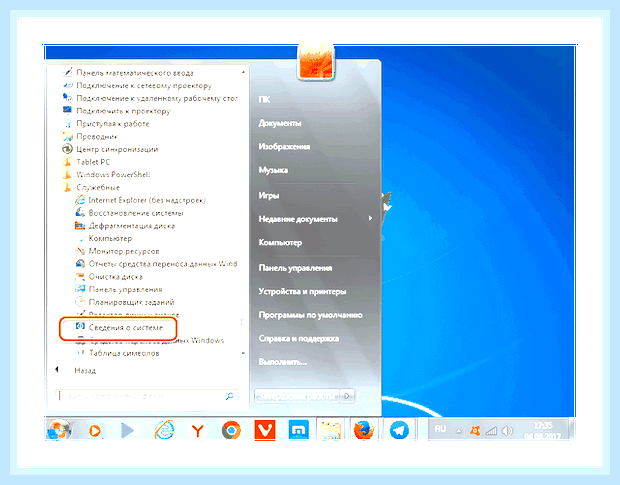Click the shutdown button
Screen dimensions: 620x485
tap(297, 396)
